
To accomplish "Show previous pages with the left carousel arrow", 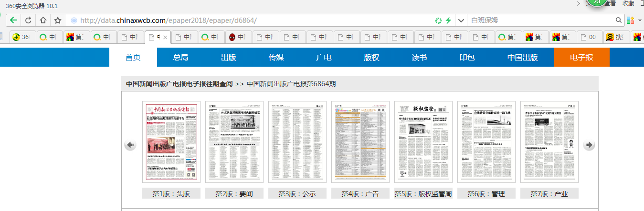I will [x=130, y=145].
